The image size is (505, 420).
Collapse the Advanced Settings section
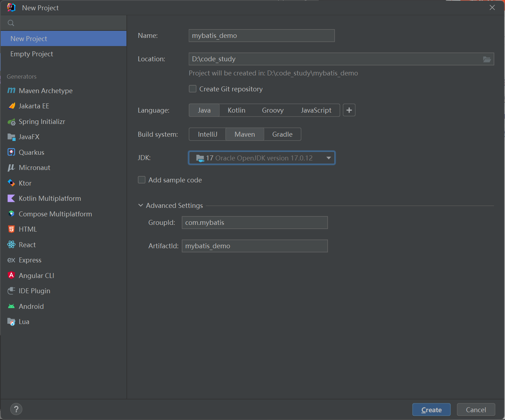point(141,205)
